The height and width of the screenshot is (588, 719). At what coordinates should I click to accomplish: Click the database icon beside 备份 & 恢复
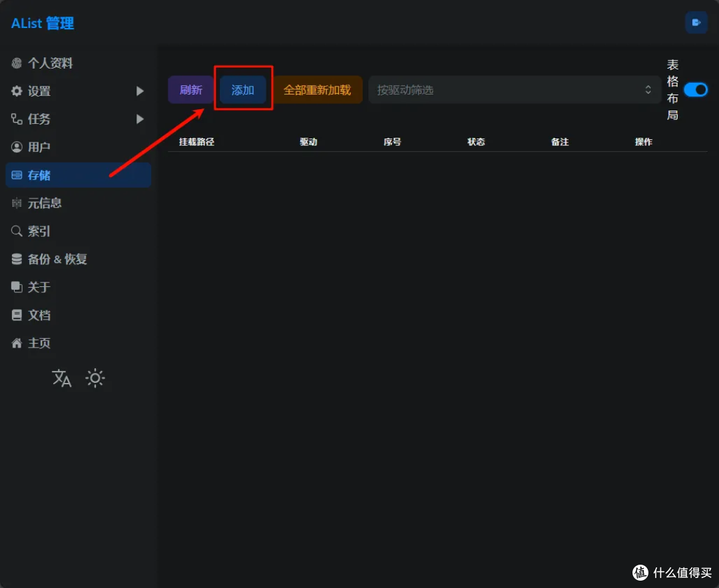pos(17,259)
